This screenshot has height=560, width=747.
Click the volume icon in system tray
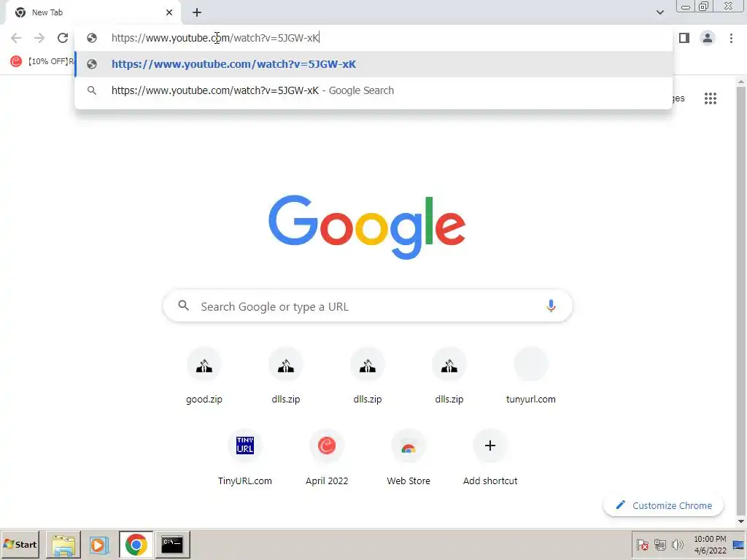[x=677, y=544]
